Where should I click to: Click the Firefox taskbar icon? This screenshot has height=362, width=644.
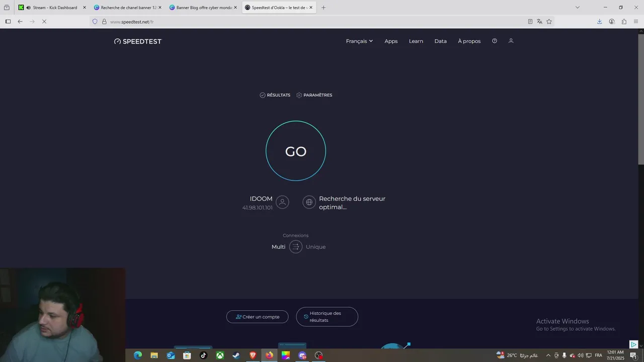pyautogui.click(x=269, y=355)
